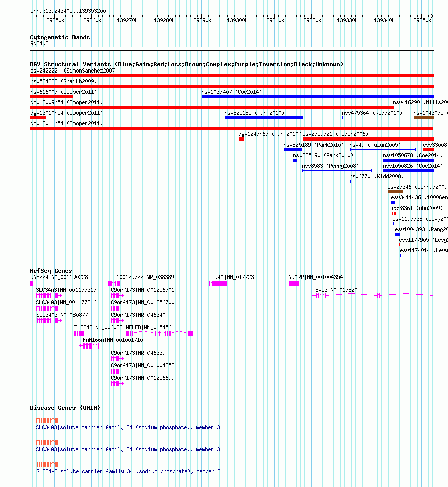Image resolution: width=448 pixels, height=487 pixels.
Task: Click the brown nsv1043075 complex variant bar
Action: 424,118
